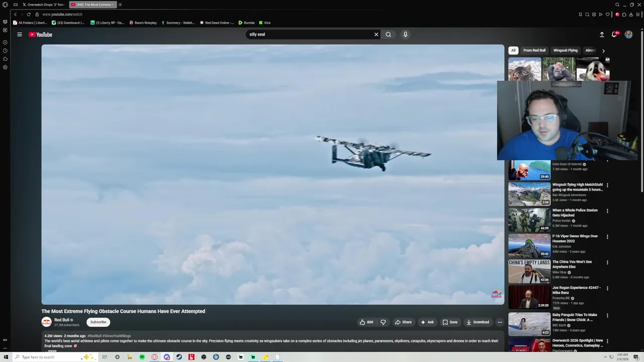Download the video
644x362 pixels.
477,322
